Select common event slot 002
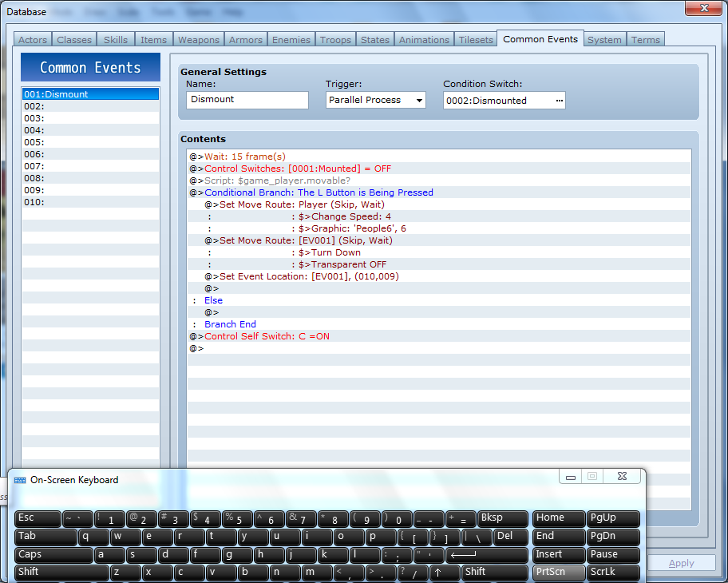 (x=90, y=106)
